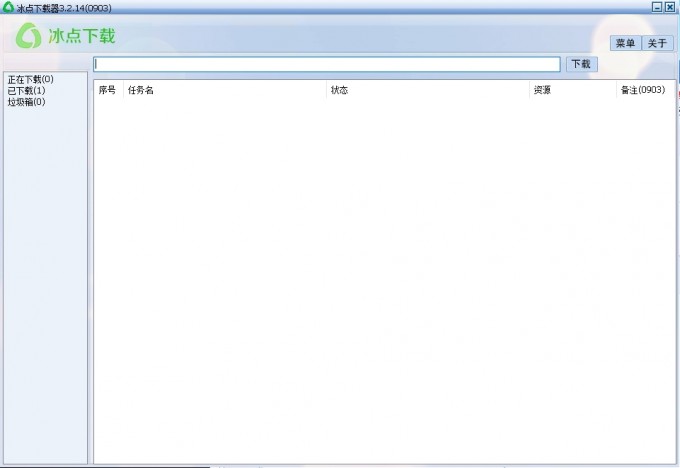Click the 下载 download button
The width and height of the screenshot is (680, 468).
pos(581,64)
